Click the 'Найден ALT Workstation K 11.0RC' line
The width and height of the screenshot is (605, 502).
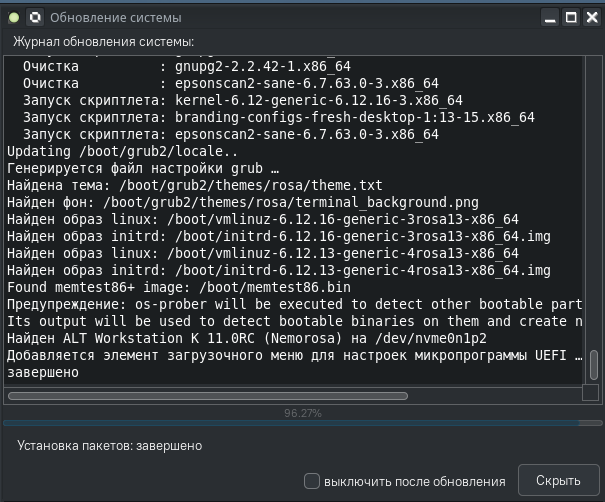pyautogui.click(x=247, y=338)
